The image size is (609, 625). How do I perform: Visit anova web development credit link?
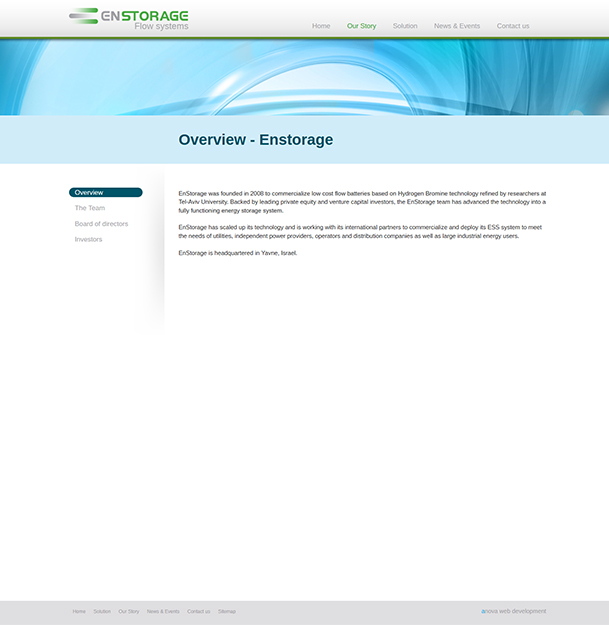click(x=514, y=611)
